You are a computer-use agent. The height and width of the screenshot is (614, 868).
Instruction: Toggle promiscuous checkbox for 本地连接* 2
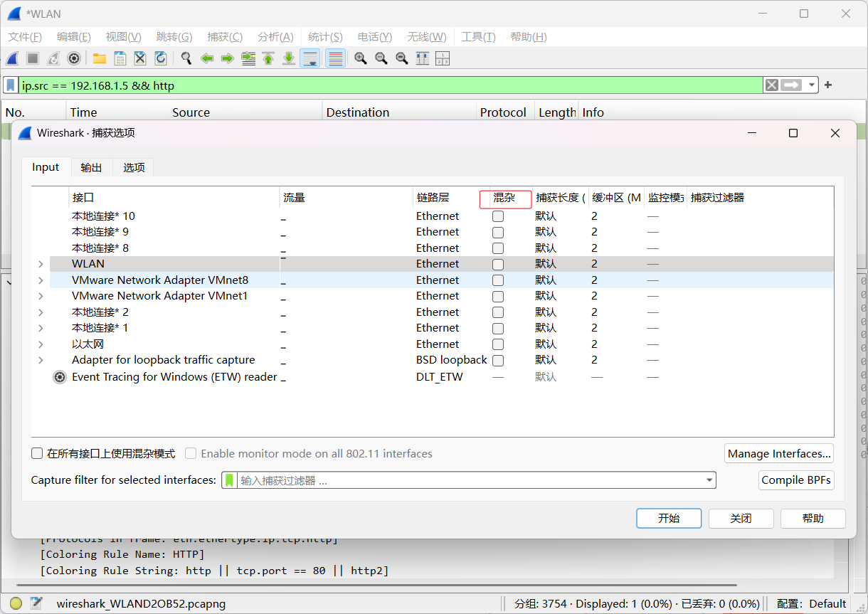pyautogui.click(x=498, y=312)
